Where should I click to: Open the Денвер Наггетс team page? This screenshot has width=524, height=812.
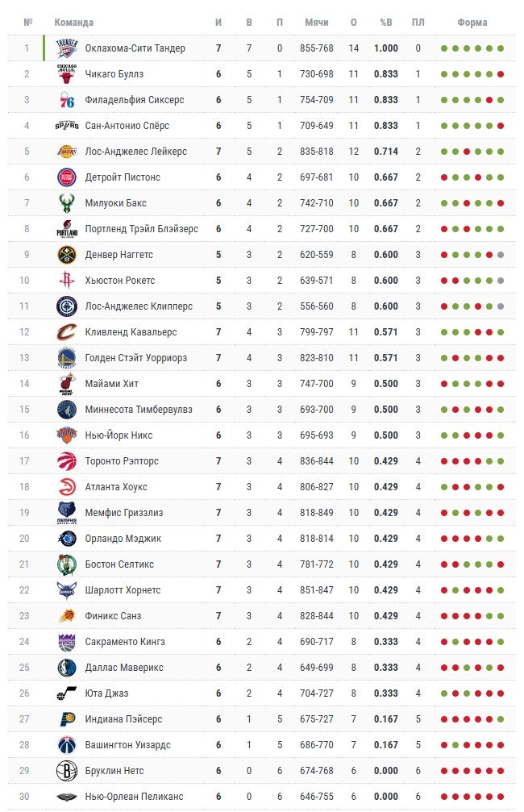[119, 255]
